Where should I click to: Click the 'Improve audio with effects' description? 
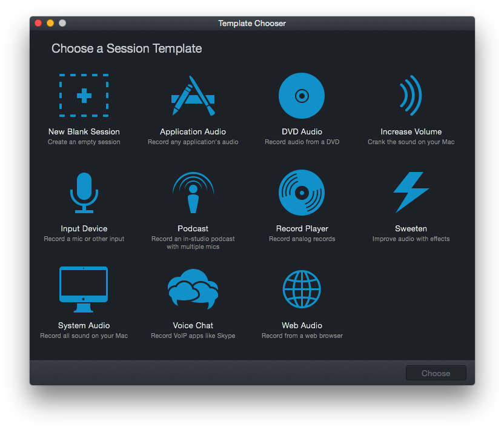(x=411, y=239)
